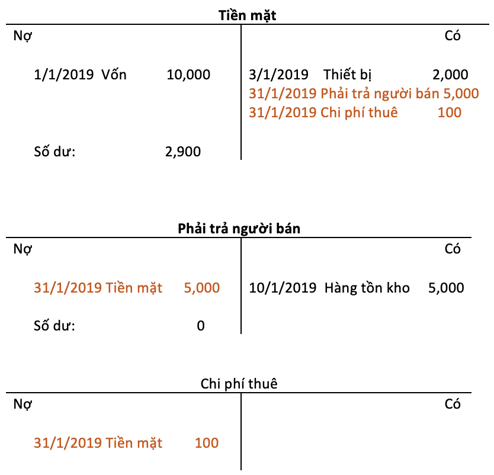Screen dimensions: 494x475
Task: Click the 2,000 Thiết bị credit amount
Action: pos(450,75)
